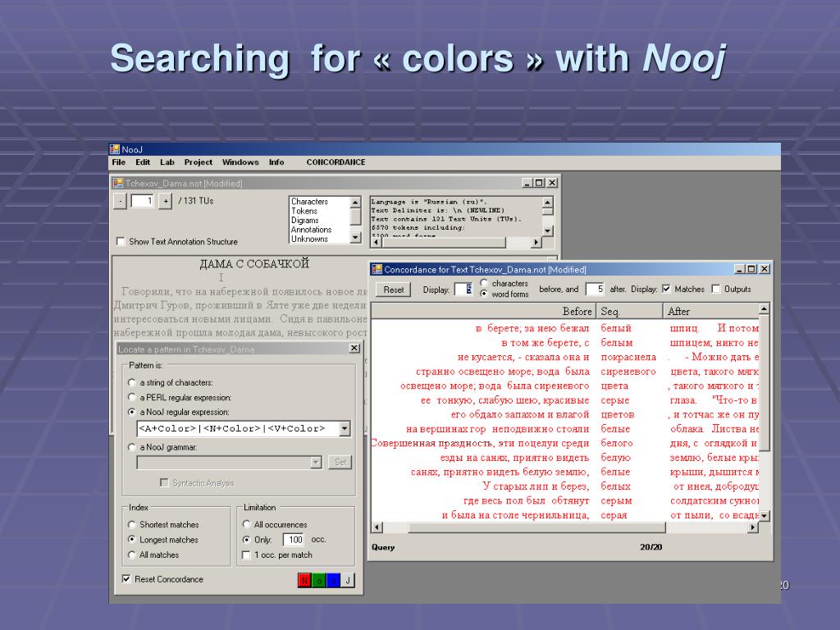
Task: Click the text unit number field
Action: click(143, 201)
